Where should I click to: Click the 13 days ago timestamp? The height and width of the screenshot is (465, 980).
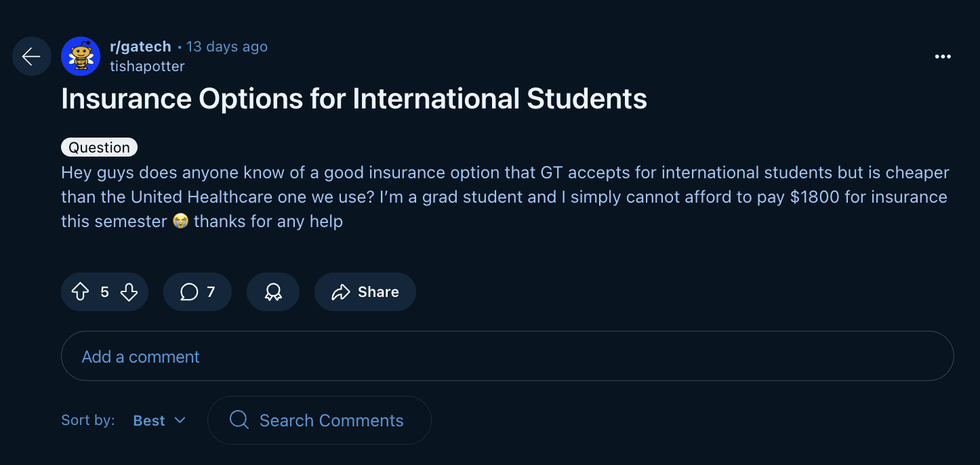[227, 47]
